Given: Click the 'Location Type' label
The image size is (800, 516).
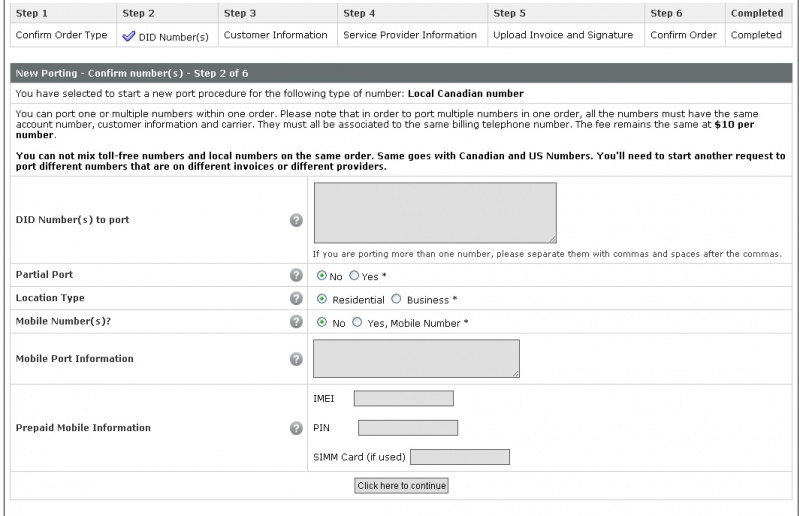Looking at the screenshot, I should [50, 298].
